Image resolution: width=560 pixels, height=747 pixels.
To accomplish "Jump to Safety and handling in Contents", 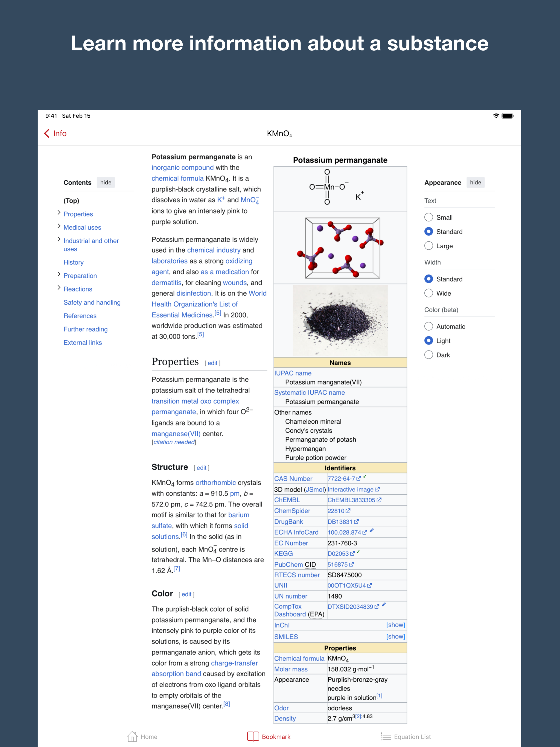I will 92,303.
